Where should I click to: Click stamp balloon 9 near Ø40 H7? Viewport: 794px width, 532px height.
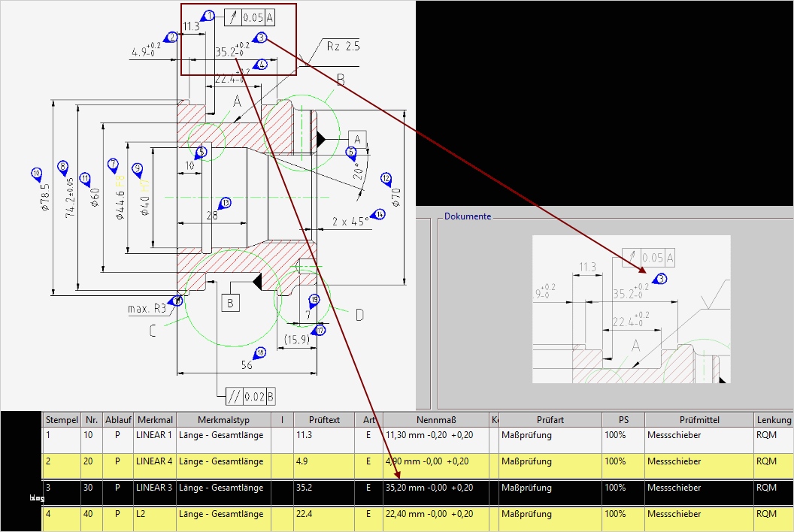(138, 170)
